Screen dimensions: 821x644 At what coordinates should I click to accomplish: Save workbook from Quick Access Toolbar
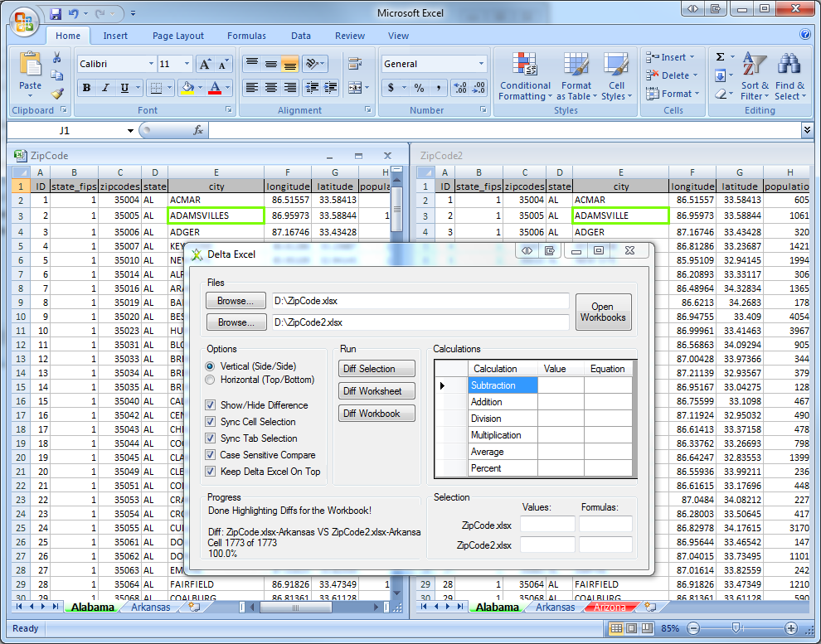[x=56, y=13]
